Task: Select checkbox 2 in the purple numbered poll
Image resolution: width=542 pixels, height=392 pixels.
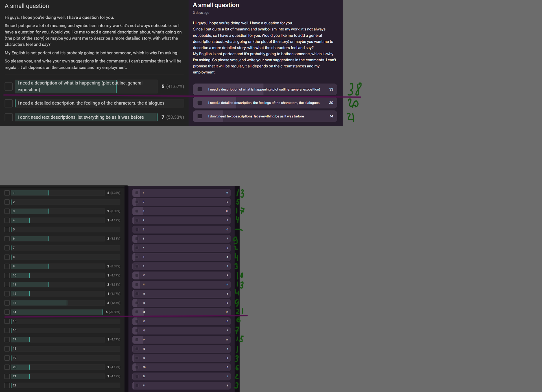Action: pos(137,202)
